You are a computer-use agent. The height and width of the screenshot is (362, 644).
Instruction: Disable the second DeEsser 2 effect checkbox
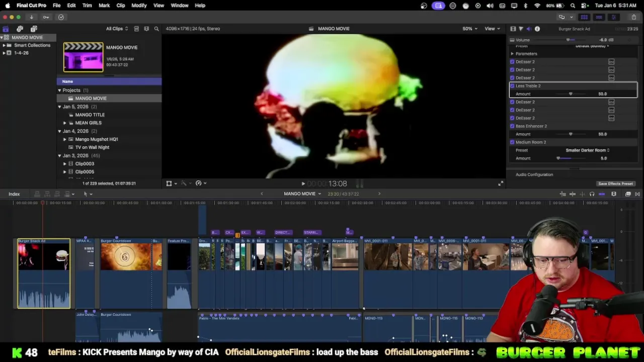coord(512,70)
